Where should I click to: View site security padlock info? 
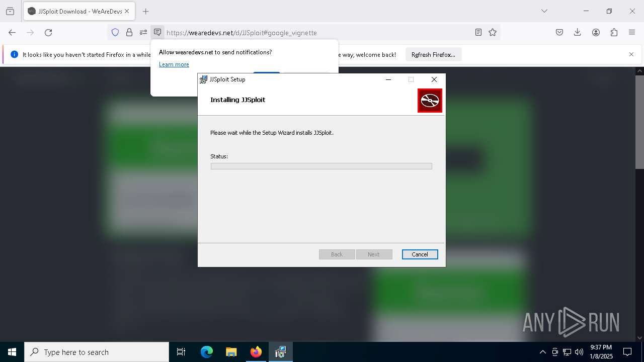pos(129,32)
